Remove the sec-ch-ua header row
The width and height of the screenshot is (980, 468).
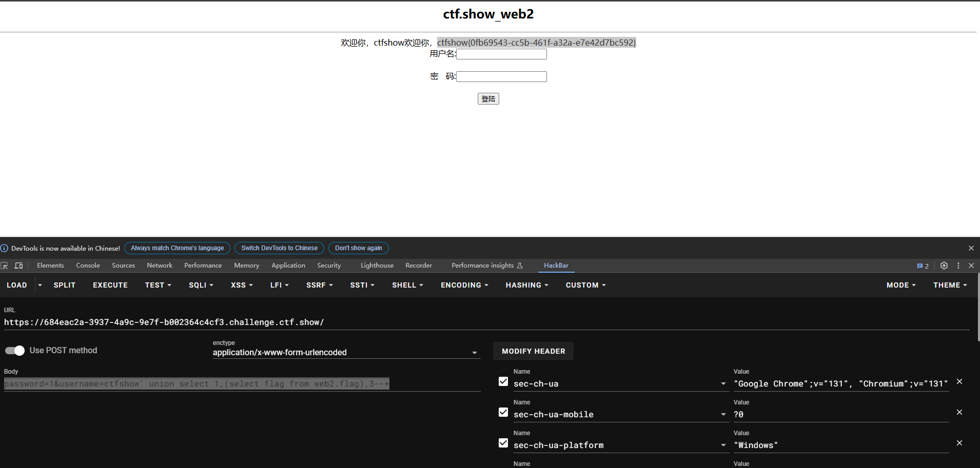[x=959, y=382]
